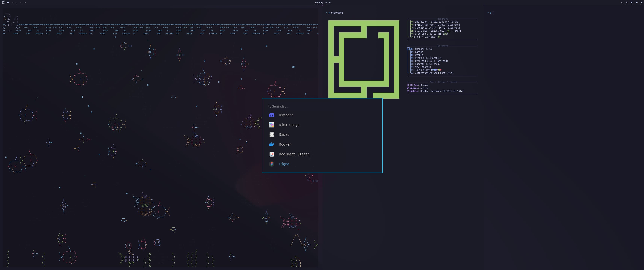Click the Discord app icon
The width and height of the screenshot is (644, 270).
[271, 115]
